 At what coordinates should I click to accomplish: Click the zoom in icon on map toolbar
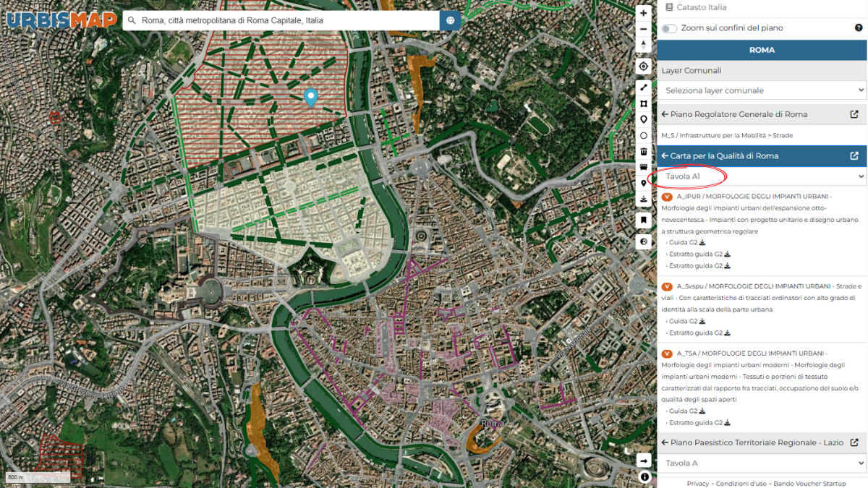tap(643, 13)
